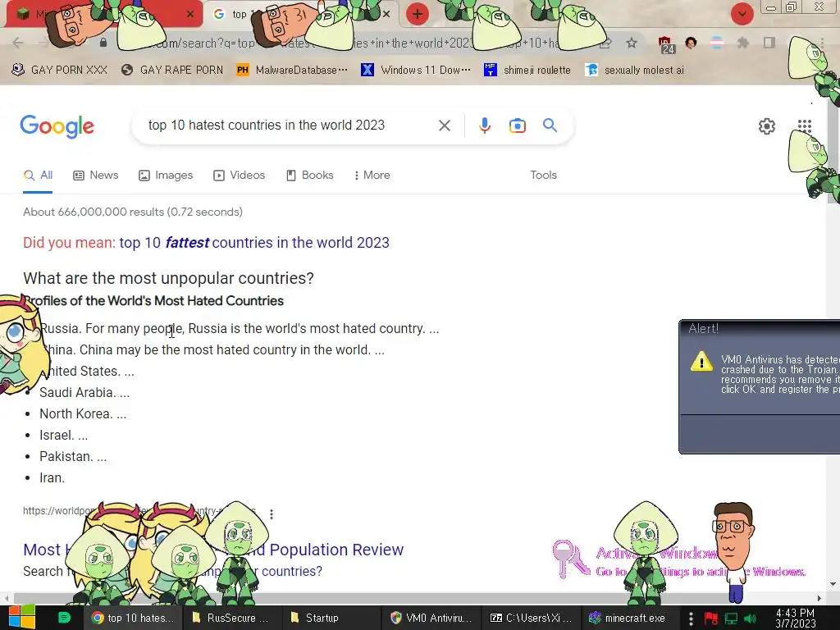Open the red tab search dropdown chevron
840x630 pixels.
click(742, 14)
